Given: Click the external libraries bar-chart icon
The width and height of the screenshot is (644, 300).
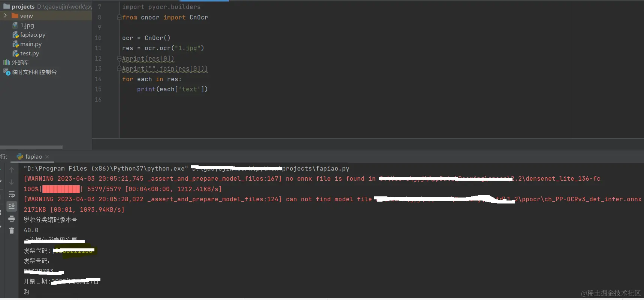Looking at the screenshot, I should click(x=7, y=62).
